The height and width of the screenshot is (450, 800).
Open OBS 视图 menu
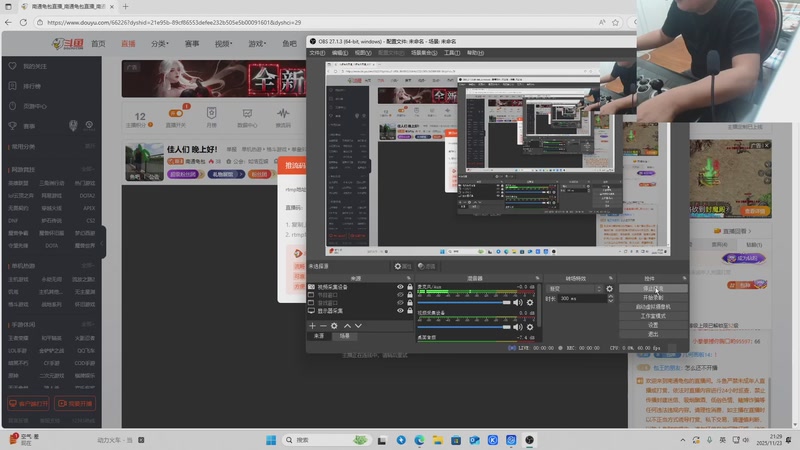363,53
